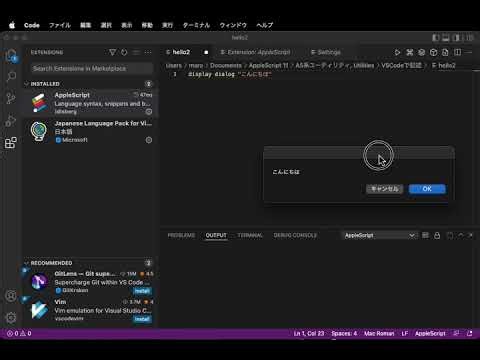Click the hello2 breadcrumb segment
480x360 pixels.
pos(447,66)
